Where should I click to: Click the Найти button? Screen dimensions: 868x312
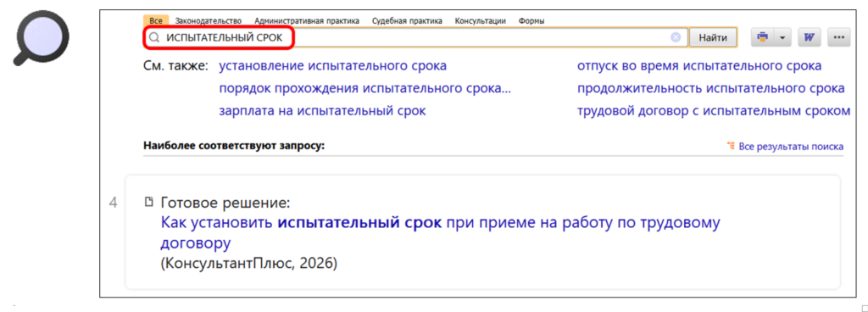point(713,37)
